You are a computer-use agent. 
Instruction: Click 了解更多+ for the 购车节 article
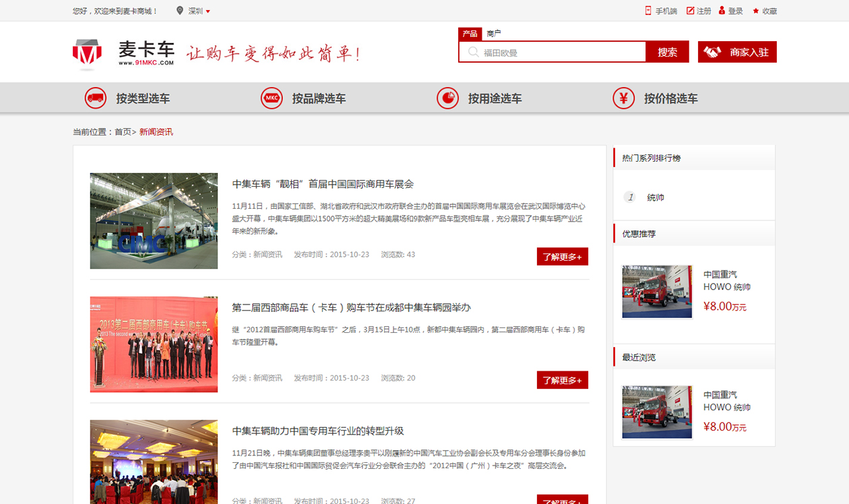[563, 380]
